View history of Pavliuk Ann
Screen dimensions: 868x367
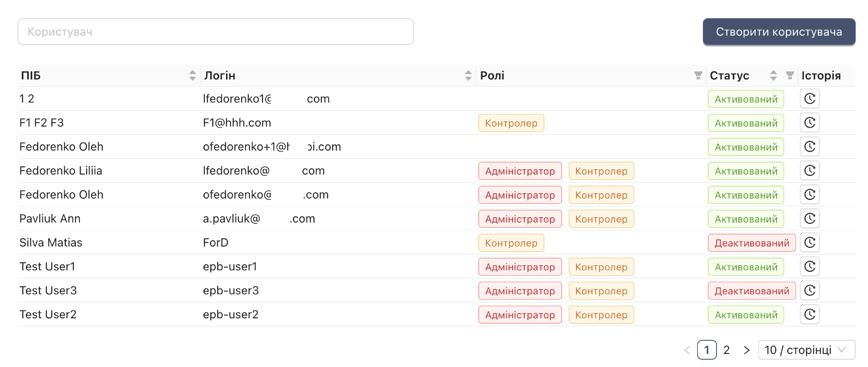coord(809,219)
